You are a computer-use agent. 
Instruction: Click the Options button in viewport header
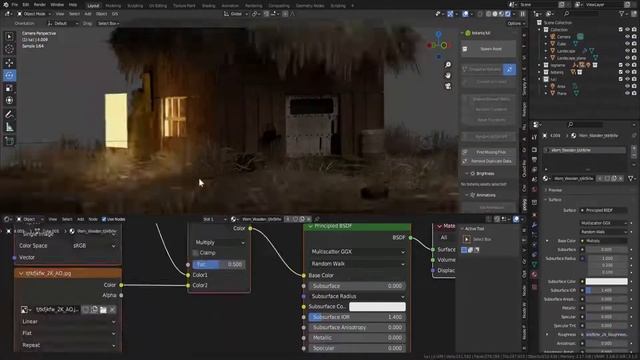click(516, 24)
